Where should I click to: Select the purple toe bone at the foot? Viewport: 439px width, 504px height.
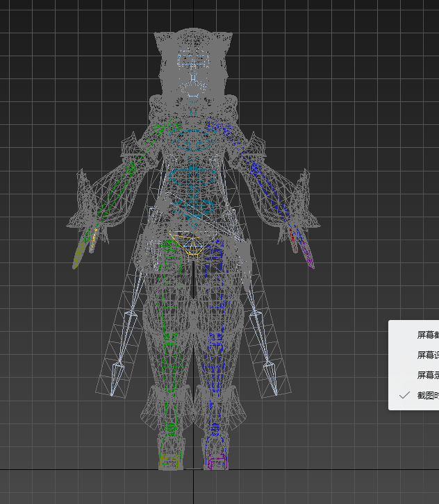pyautogui.click(x=217, y=462)
